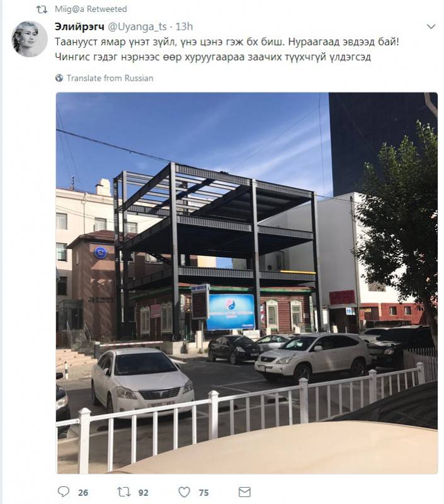Click the @Uyanga_ts handle
The image size is (444, 504).
[x=137, y=26]
